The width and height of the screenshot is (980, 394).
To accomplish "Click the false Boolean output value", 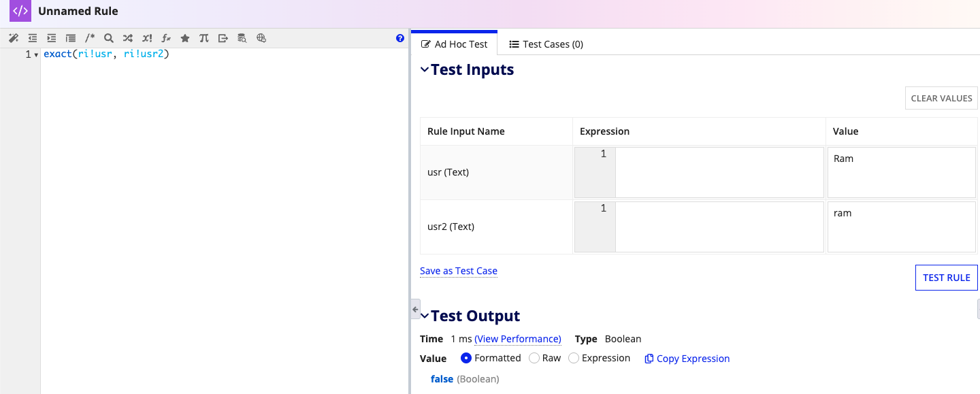I will (x=442, y=379).
